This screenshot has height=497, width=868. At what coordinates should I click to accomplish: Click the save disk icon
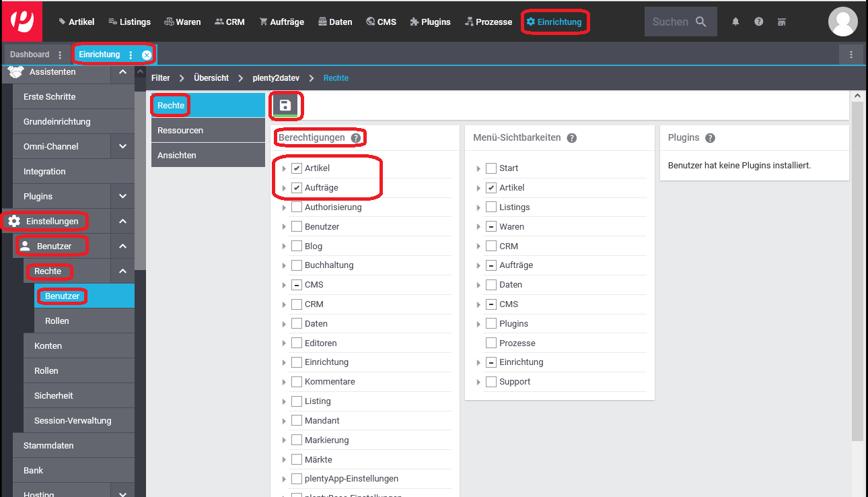[285, 105]
